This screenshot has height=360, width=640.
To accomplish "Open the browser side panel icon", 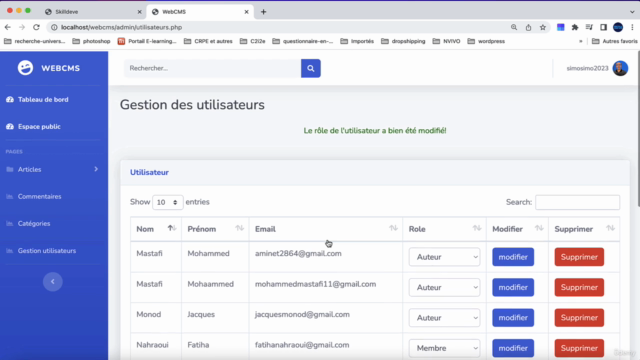I will (x=603, y=27).
